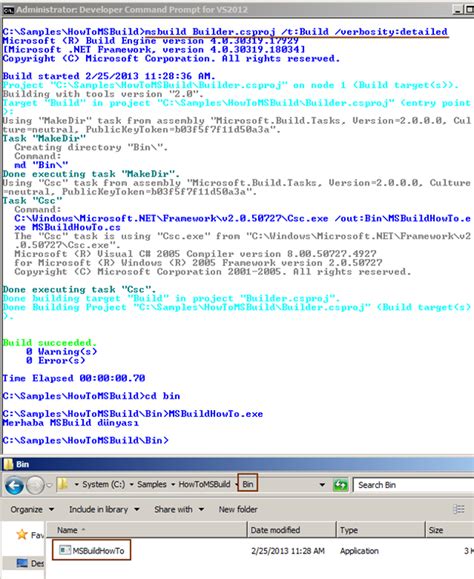
Task: Click the Back arrow in Explorer
Action: (14, 485)
